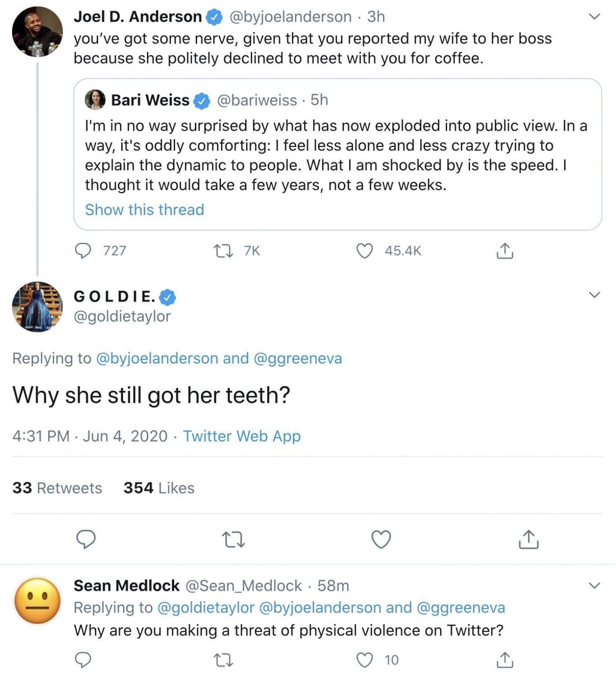
Task: Retweet Joel D. Anderson's tweet
Action: click(x=223, y=251)
